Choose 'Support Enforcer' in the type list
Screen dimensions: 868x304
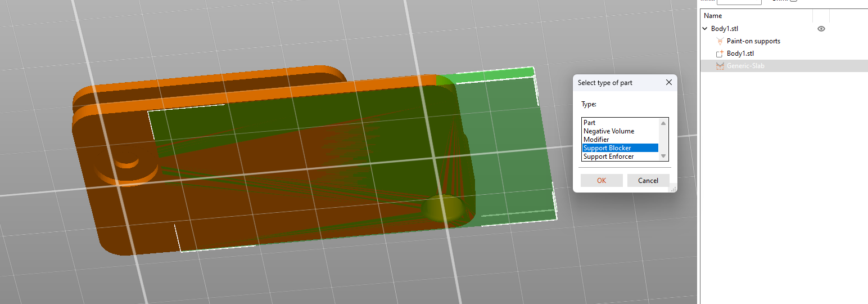(x=620, y=157)
